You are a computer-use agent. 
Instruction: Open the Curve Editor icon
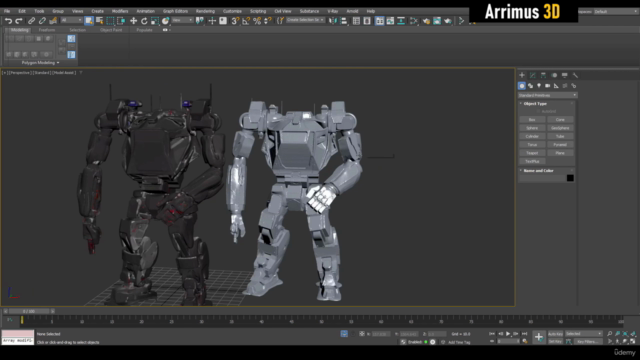[390, 21]
